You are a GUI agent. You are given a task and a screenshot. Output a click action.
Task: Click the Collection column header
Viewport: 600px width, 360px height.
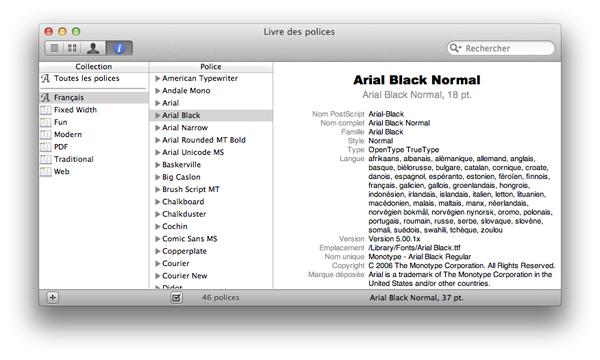point(94,67)
